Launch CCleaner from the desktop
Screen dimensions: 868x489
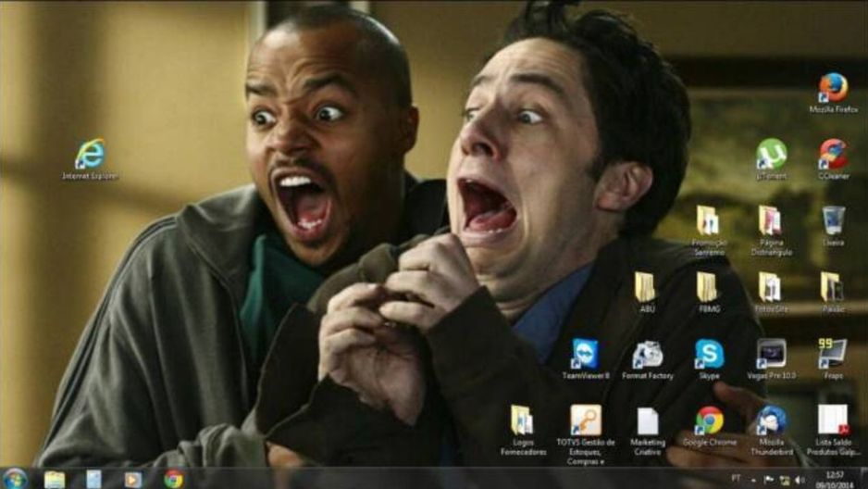[833, 155]
